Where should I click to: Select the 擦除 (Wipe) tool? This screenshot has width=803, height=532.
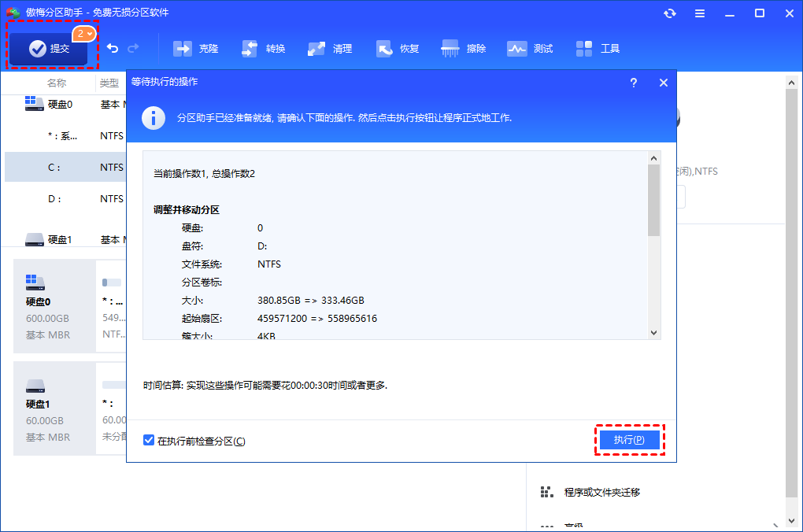coord(464,48)
